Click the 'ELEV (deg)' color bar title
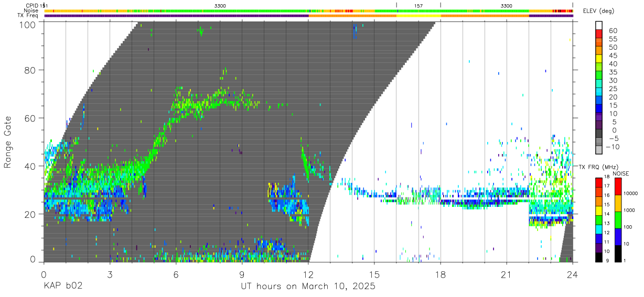644x297 pixels. (599, 11)
